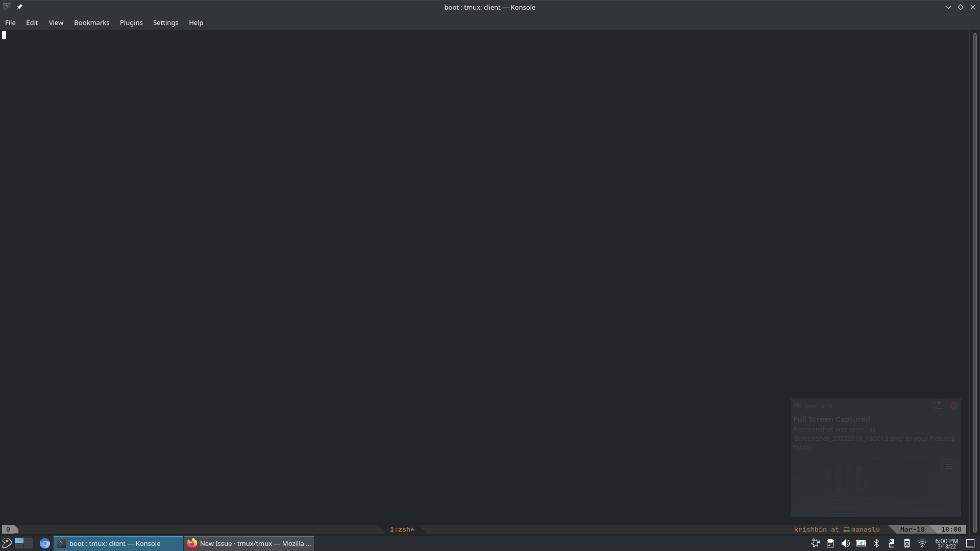Image resolution: width=980 pixels, height=551 pixels.
Task: Open the audio volume tray icon
Action: [846, 543]
